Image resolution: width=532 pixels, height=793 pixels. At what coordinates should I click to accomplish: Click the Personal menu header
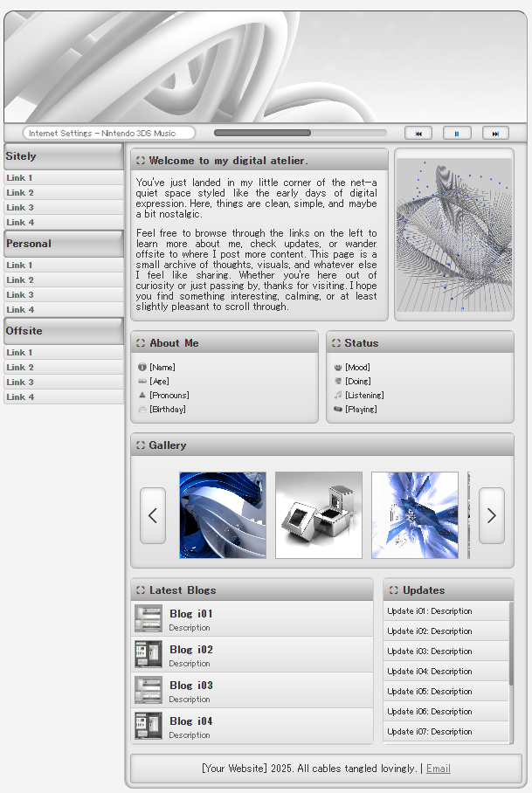coord(63,244)
